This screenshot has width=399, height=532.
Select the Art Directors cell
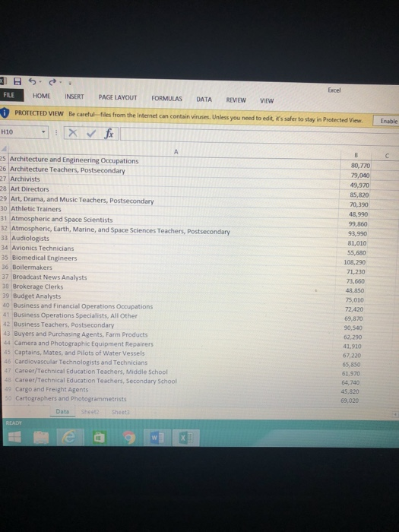[x=174, y=190]
